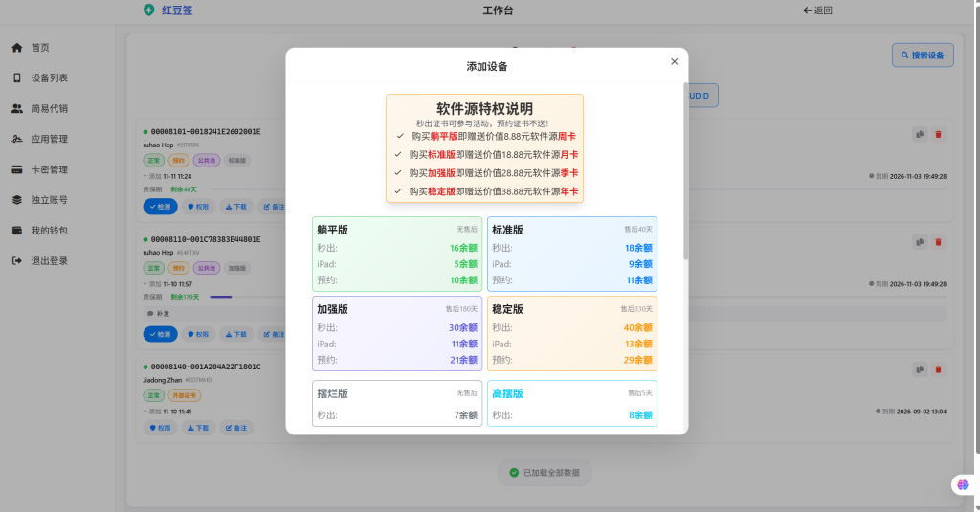Select the 高摆版 plan card
This screenshot has width=980, height=512.
point(572,403)
